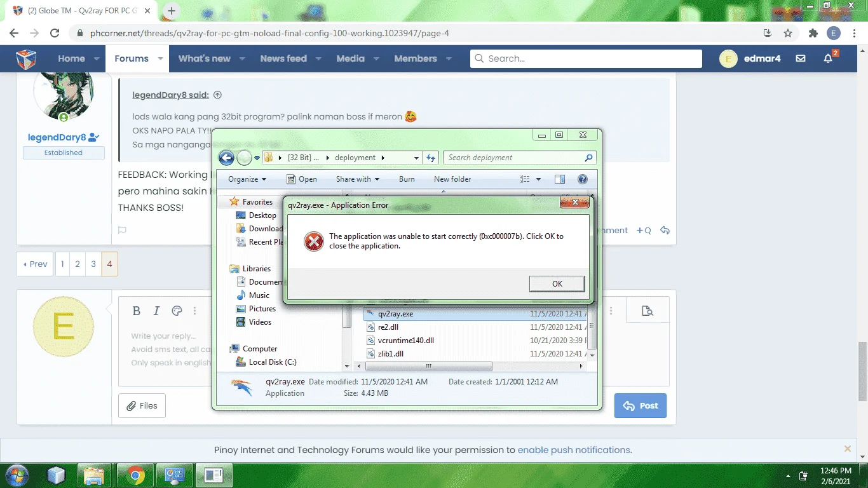
Task: Open the Chrome extensions puzzle icon
Action: (x=813, y=33)
